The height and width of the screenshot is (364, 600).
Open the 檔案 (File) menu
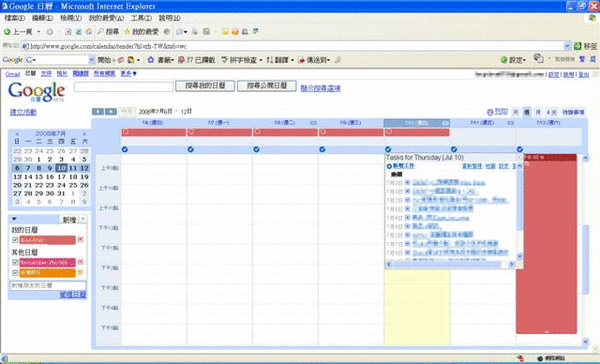pyautogui.click(x=15, y=18)
